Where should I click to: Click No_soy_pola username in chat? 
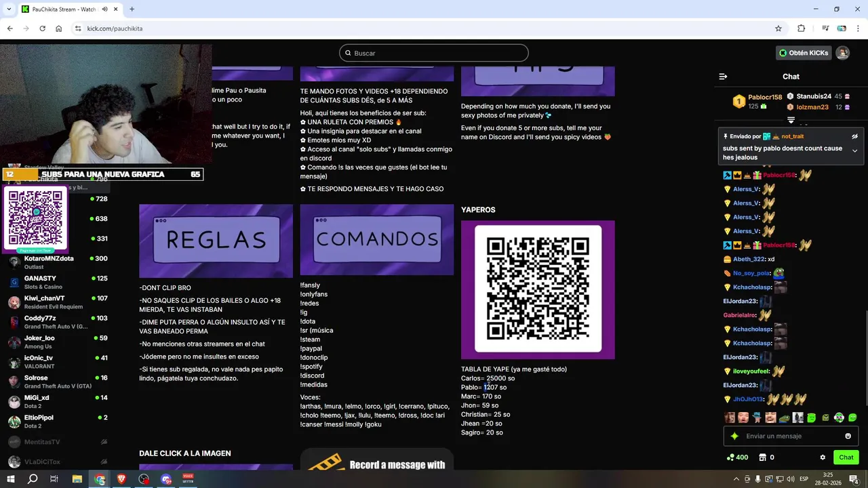(x=751, y=273)
